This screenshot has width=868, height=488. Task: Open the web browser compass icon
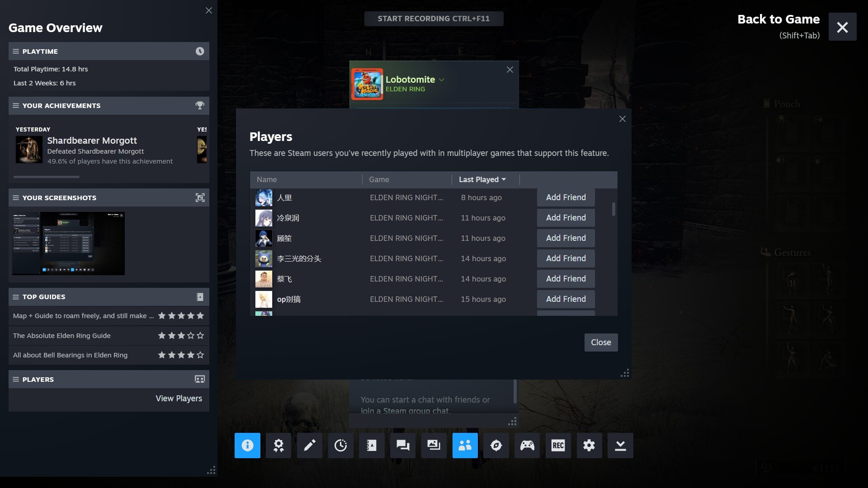click(496, 446)
